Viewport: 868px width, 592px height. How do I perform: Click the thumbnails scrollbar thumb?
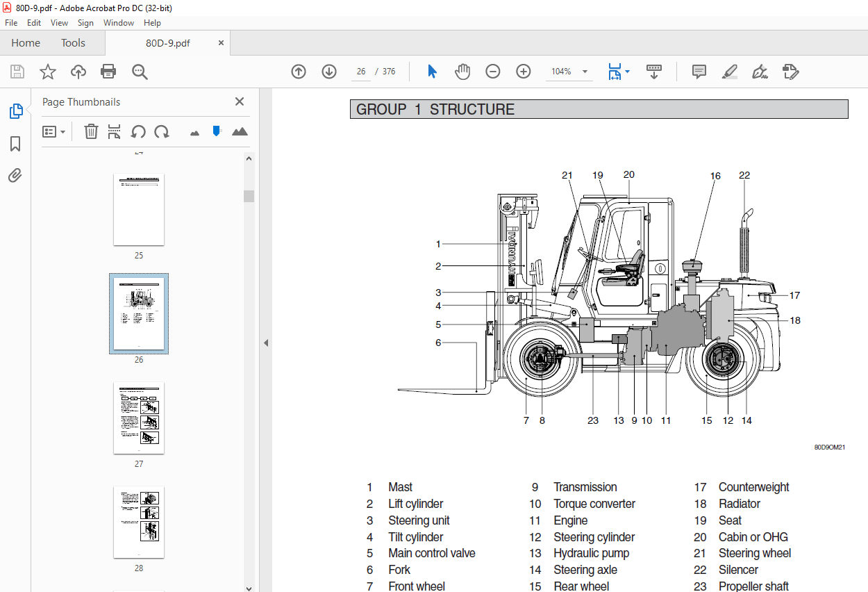pyautogui.click(x=249, y=196)
